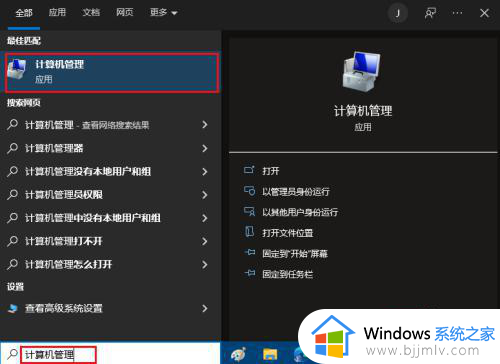The width and height of the screenshot is (500, 364).
Task: Click 以其他用户身份运行 action
Action: [x=300, y=212]
